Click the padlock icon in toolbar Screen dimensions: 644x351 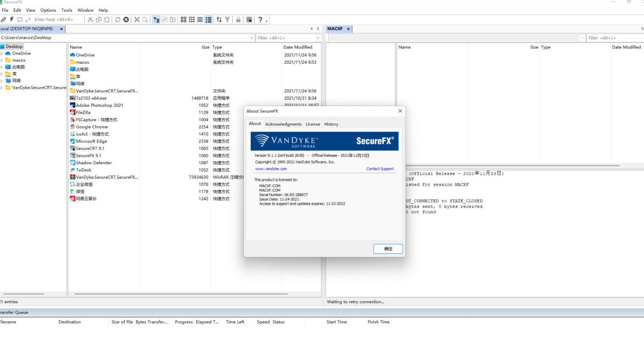coord(238,19)
